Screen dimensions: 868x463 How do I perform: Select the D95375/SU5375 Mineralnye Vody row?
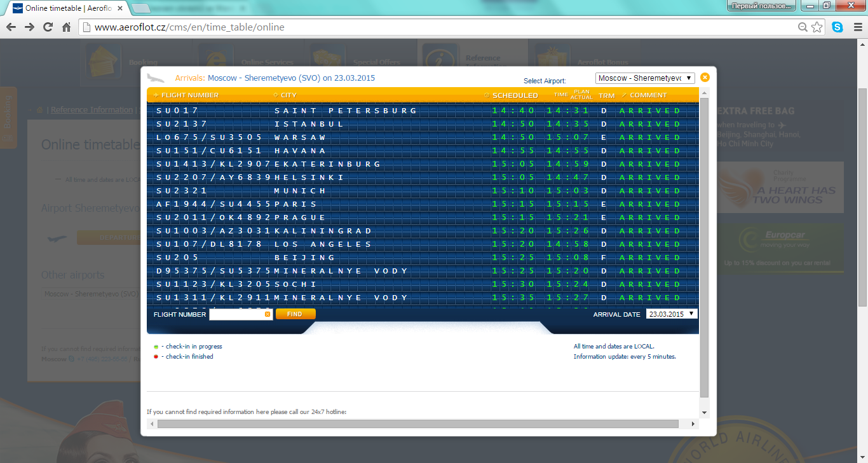tap(423, 271)
